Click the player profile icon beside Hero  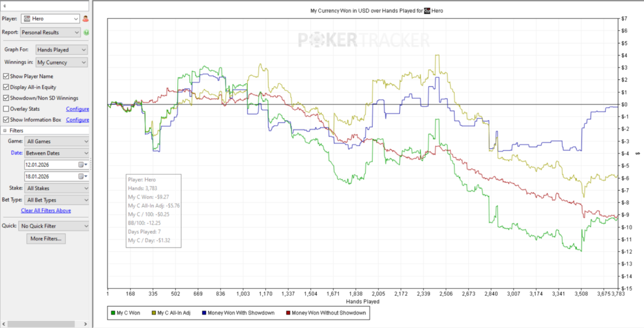pos(86,19)
